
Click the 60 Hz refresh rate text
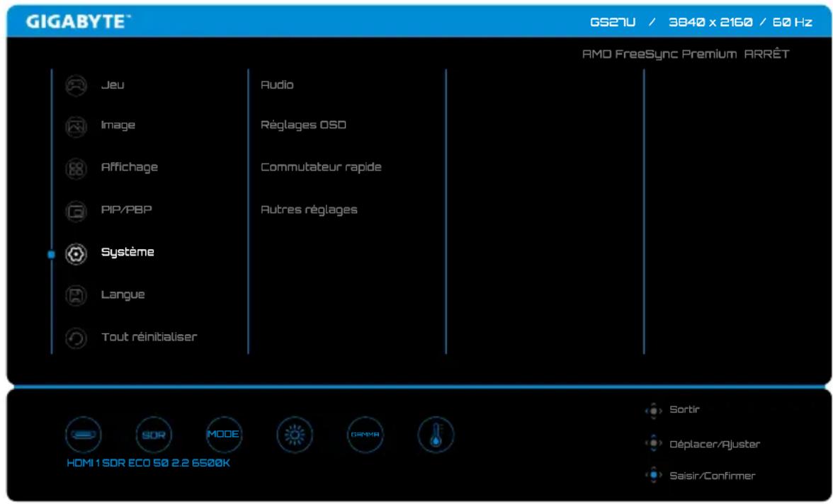tap(792, 23)
